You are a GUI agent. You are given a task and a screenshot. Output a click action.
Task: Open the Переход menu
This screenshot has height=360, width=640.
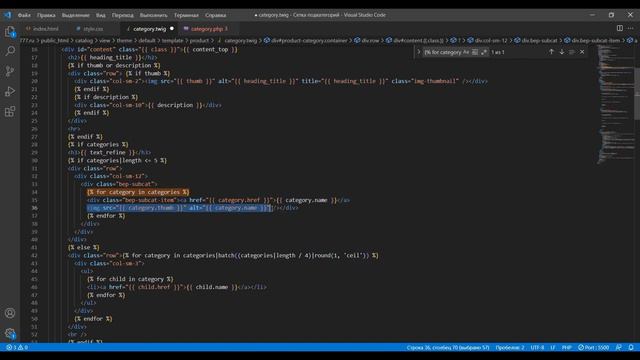[x=122, y=15]
